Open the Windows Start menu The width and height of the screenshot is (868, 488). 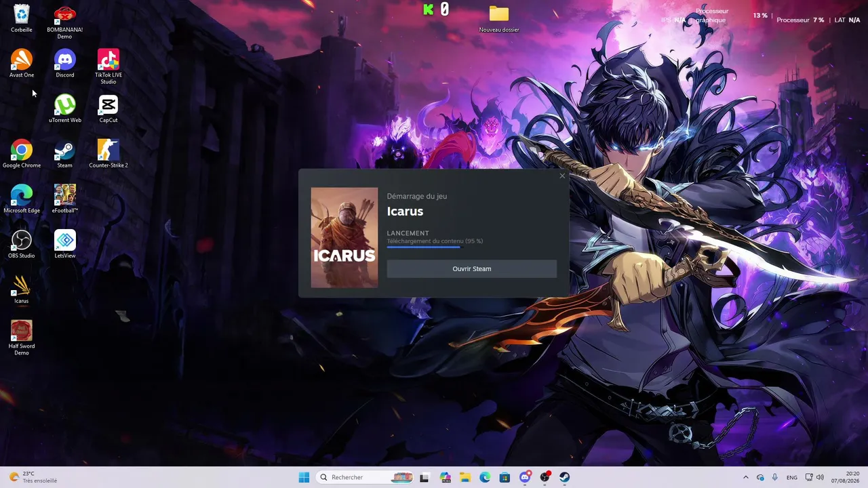coord(304,477)
